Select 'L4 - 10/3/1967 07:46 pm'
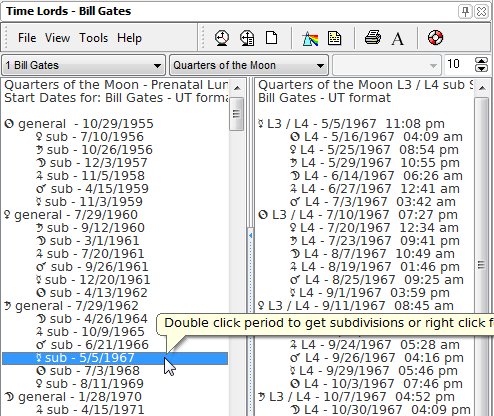Viewport: 494px width, 416px height. click(376, 384)
